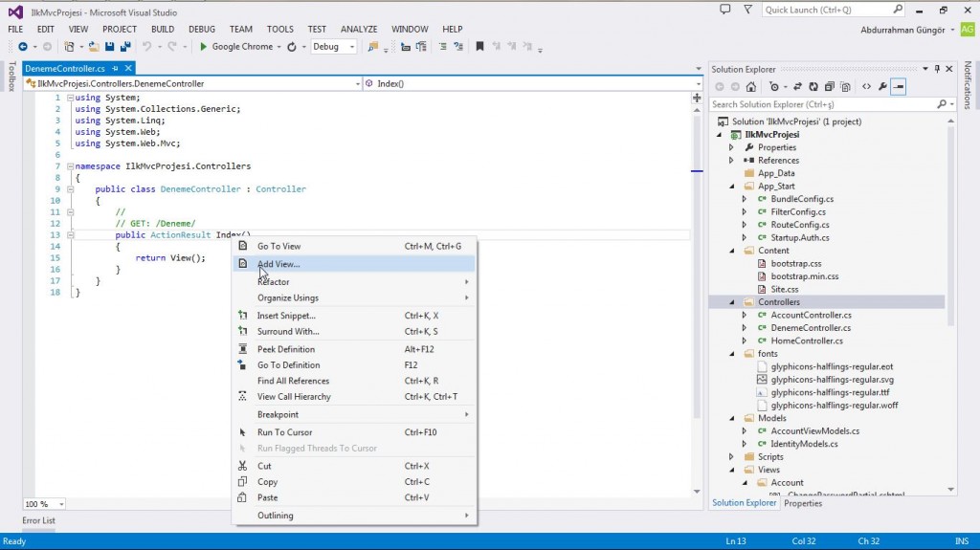Open the 100 % zoom dropdown
980x550 pixels.
[62, 504]
